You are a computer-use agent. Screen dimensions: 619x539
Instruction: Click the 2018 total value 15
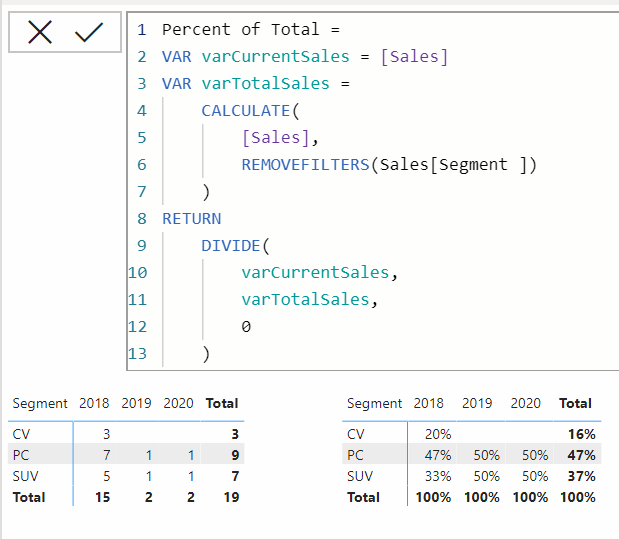click(102, 497)
